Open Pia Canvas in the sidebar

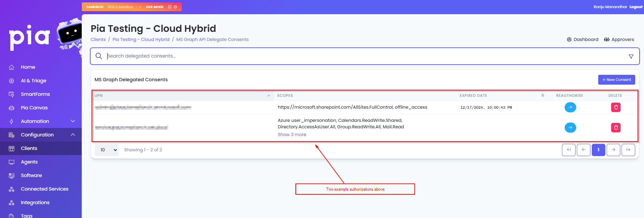pyautogui.click(x=34, y=108)
